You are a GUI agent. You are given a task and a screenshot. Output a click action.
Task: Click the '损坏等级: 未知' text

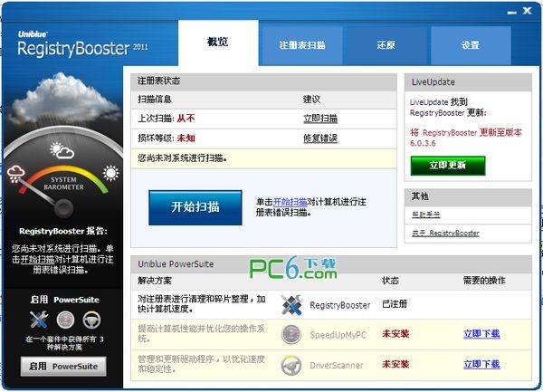[167, 139]
